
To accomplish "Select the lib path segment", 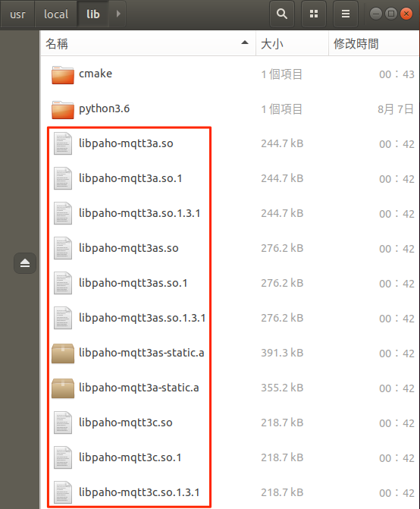I will (92, 14).
